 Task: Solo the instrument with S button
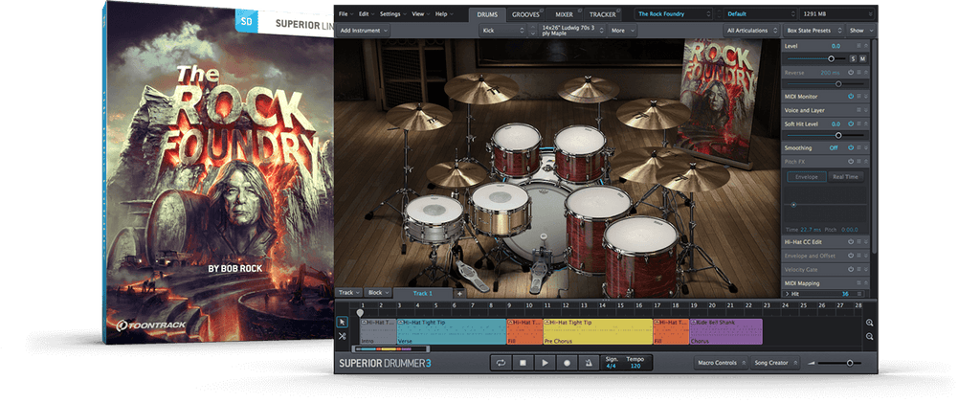pos(853,58)
